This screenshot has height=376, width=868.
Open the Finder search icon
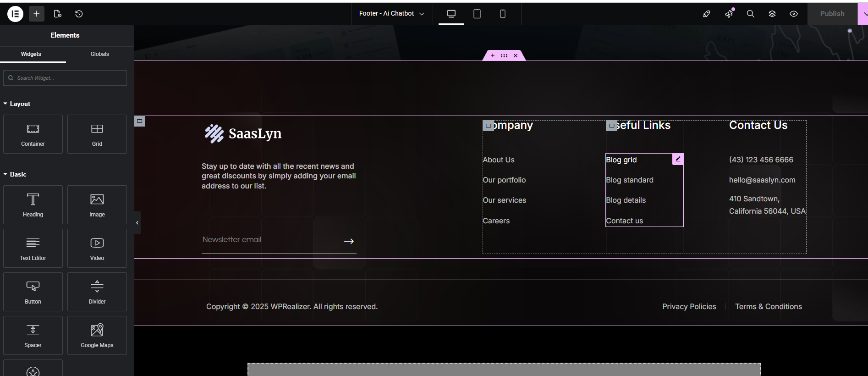click(x=750, y=14)
